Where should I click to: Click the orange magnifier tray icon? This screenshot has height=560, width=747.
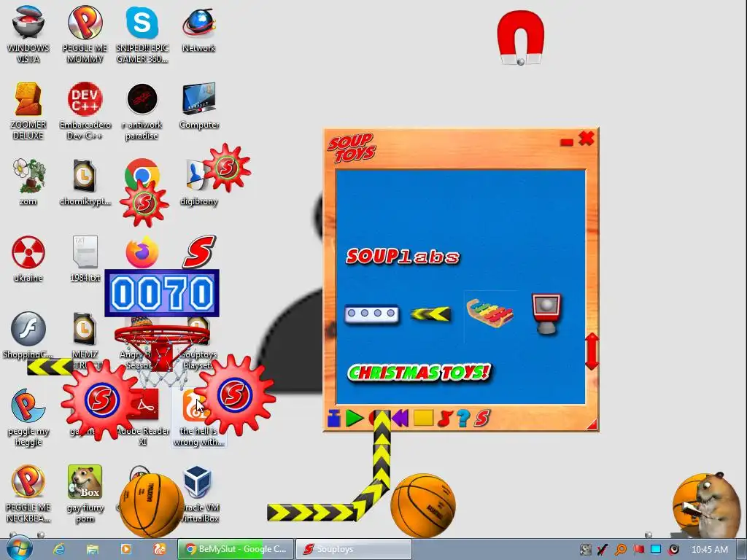pyautogui.click(x=621, y=550)
